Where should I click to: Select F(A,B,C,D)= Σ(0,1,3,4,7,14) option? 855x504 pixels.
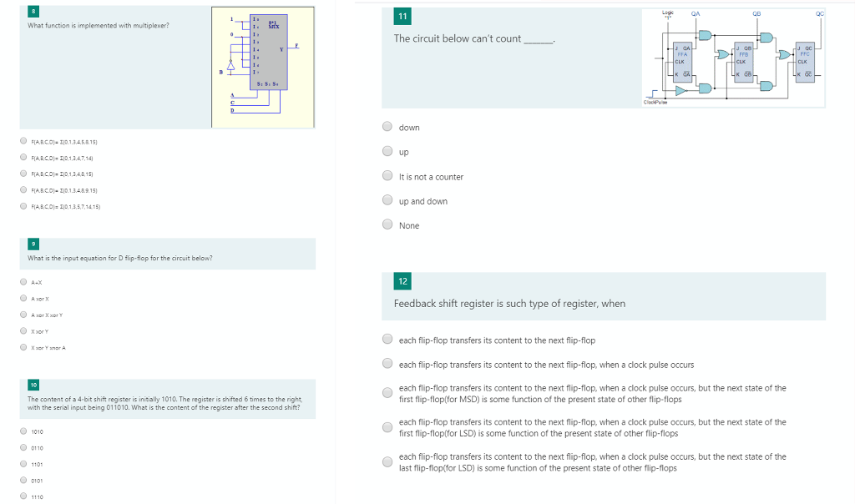point(23,157)
